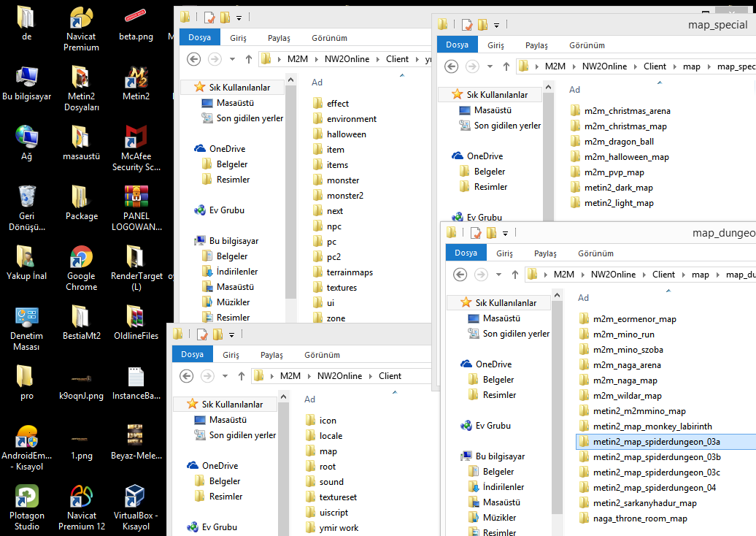
Task: Open the Ağ network desktop icon
Action: pos(26,143)
